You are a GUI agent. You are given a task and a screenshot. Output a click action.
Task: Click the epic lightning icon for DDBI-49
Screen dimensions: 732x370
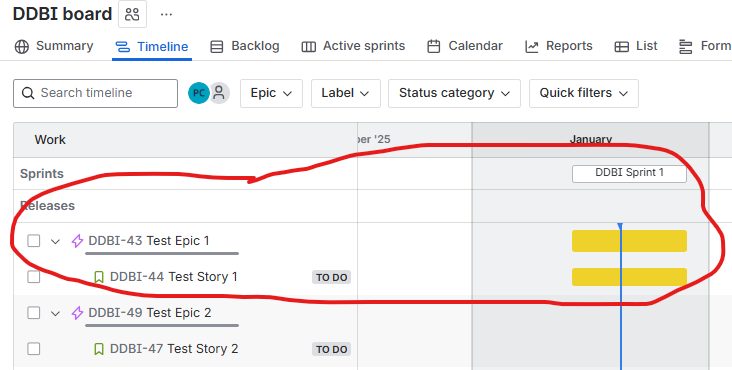coord(77,313)
